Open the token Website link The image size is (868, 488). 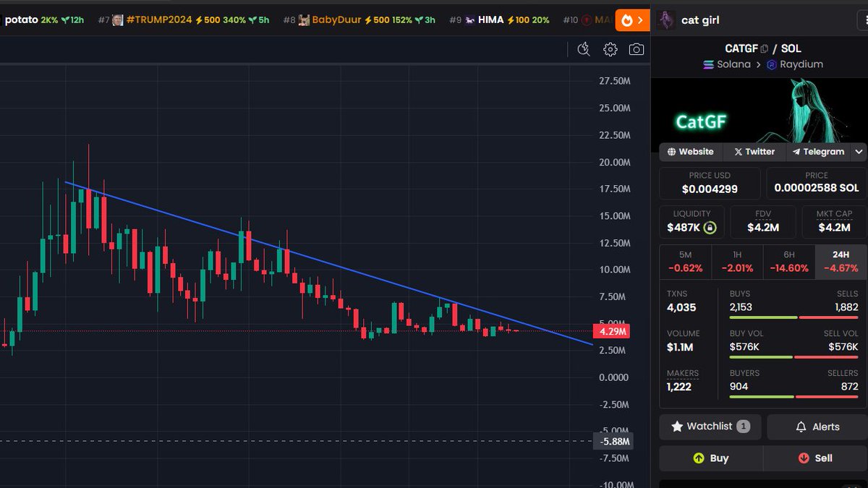tap(691, 152)
